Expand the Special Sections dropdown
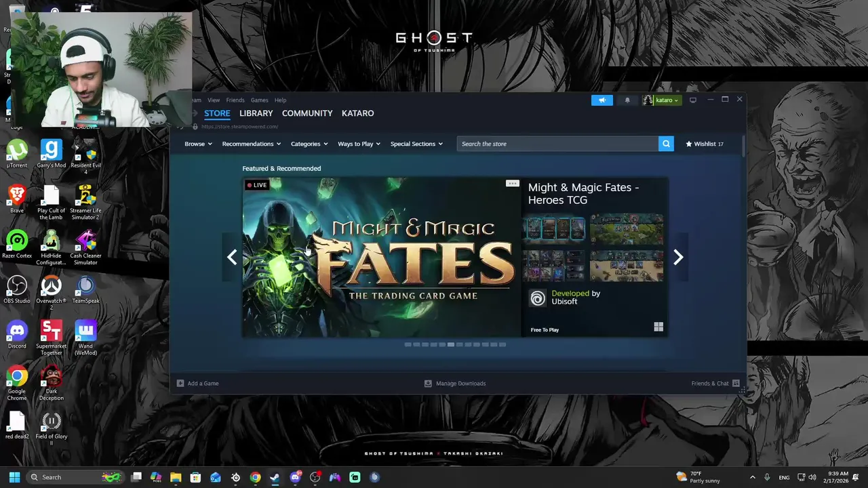Screen dimensions: 868x488 tap(416, 144)
